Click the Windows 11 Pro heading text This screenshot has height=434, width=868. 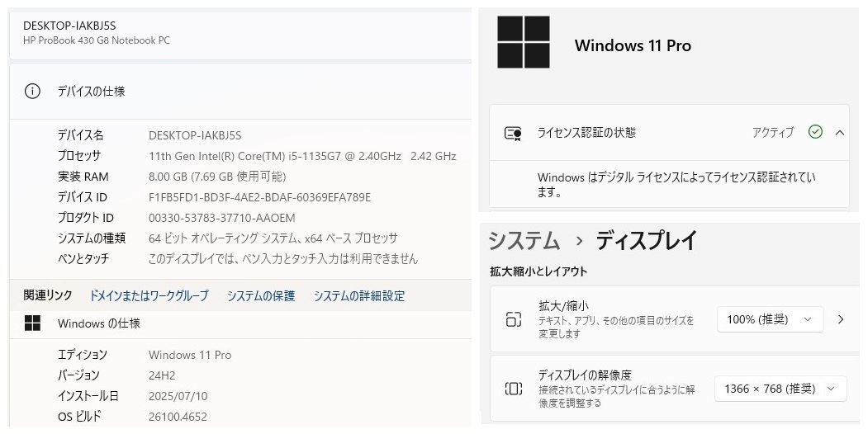(633, 45)
